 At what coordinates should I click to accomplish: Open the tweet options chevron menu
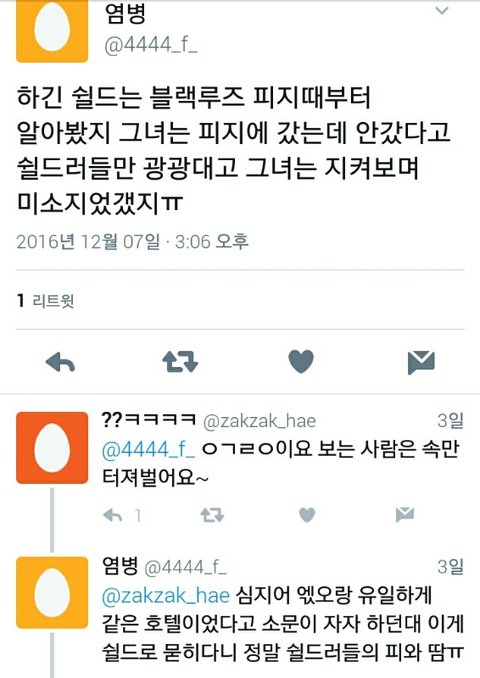(x=442, y=10)
